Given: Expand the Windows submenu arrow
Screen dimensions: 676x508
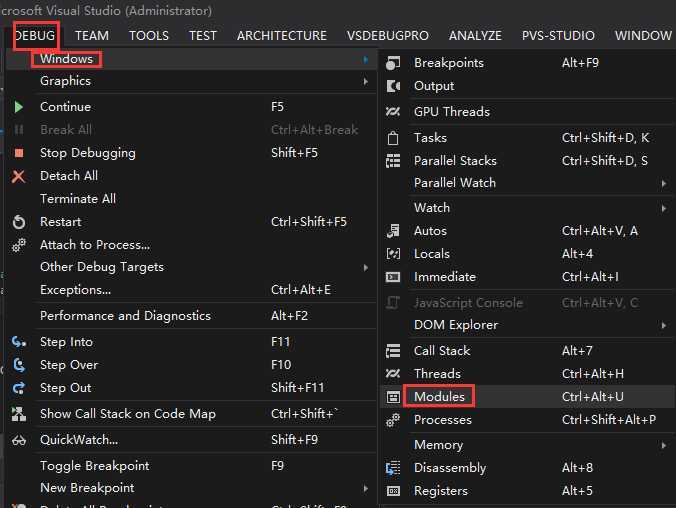Looking at the screenshot, I should click(366, 59).
